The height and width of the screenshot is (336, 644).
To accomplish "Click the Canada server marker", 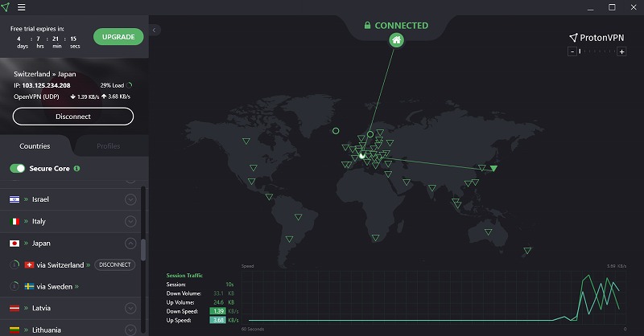I will [246, 141].
